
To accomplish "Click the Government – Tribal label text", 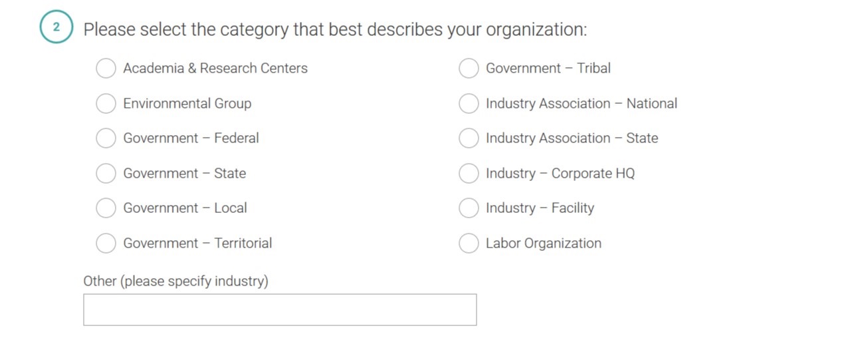I will [548, 69].
